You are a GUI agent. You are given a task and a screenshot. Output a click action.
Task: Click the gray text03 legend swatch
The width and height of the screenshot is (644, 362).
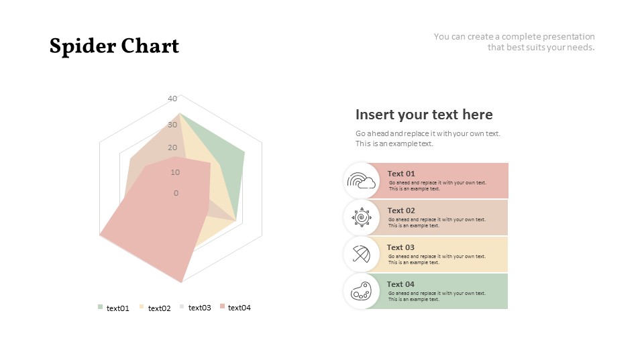[182, 306]
